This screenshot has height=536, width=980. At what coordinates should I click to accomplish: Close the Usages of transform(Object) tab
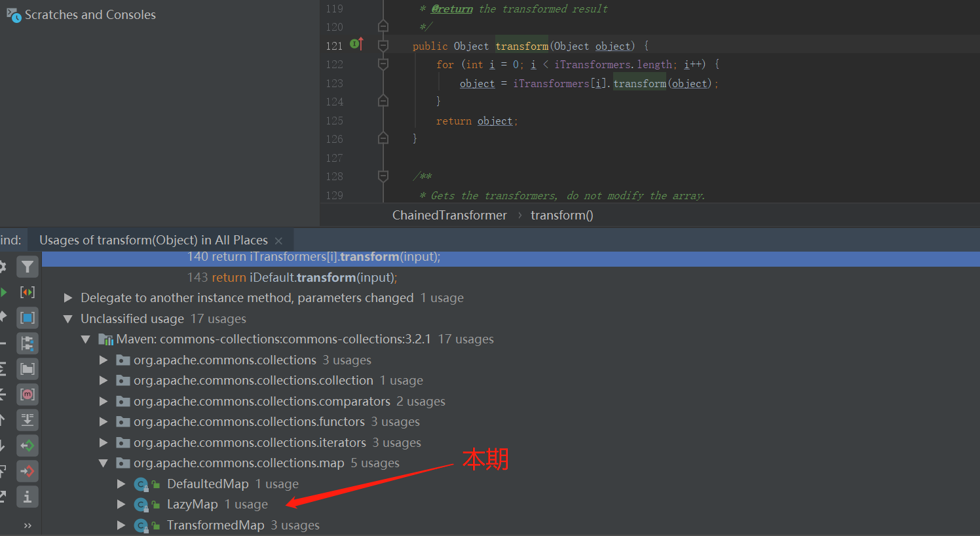pyautogui.click(x=278, y=241)
